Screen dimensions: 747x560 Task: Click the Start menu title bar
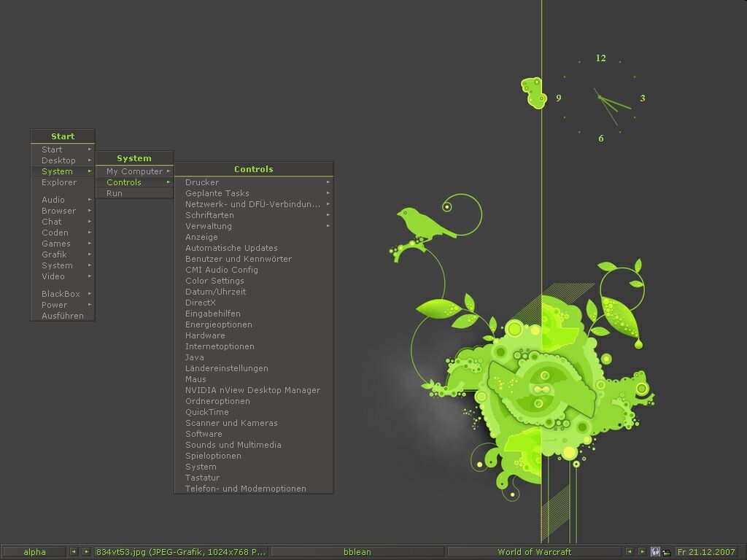pyautogui.click(x=63, y=136)
